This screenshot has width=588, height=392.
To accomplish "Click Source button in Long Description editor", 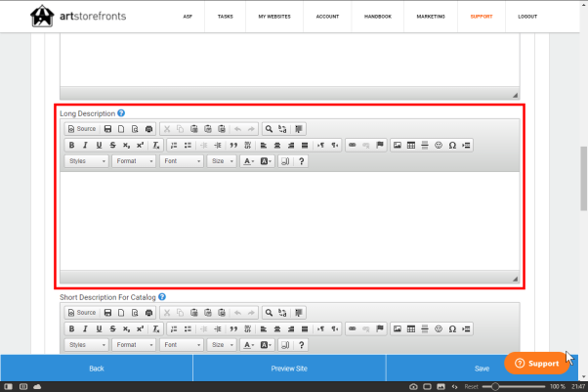I will [x=82, y=128].
